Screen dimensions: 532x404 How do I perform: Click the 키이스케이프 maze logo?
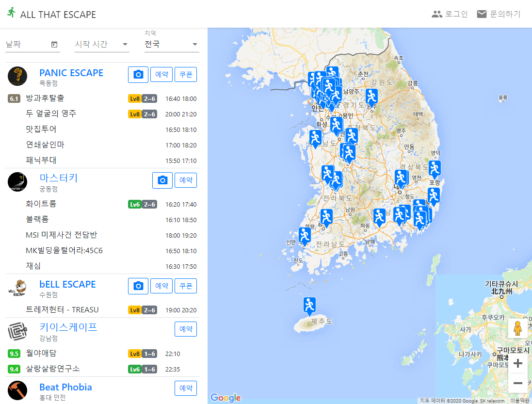pyautogui.click(x=17, y=331)
